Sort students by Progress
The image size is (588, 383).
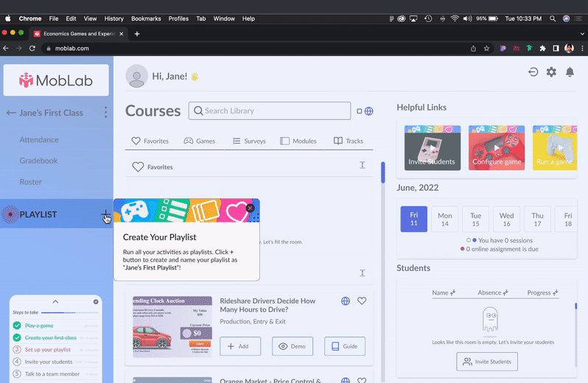pos(542,292)
